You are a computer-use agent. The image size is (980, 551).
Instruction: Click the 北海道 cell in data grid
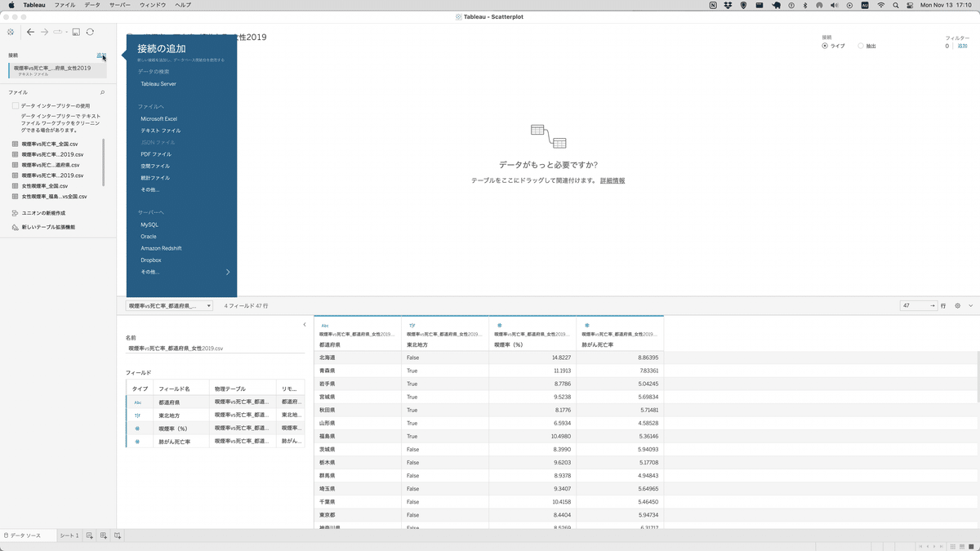(x=358, y=358)
